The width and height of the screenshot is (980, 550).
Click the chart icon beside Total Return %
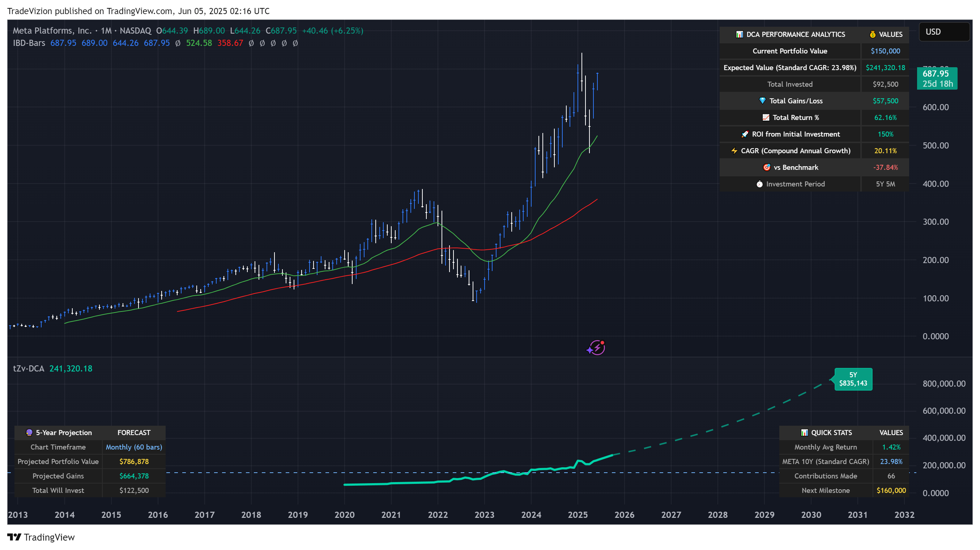tap(766, 117)
